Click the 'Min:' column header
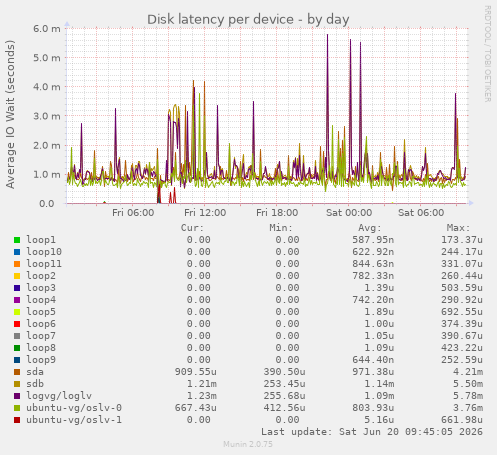 (x=281, y=228)
